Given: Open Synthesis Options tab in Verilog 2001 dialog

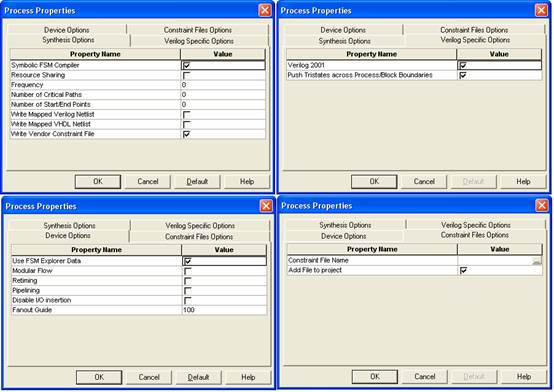Looking at the screenshot, I should [x=344, y=41].
